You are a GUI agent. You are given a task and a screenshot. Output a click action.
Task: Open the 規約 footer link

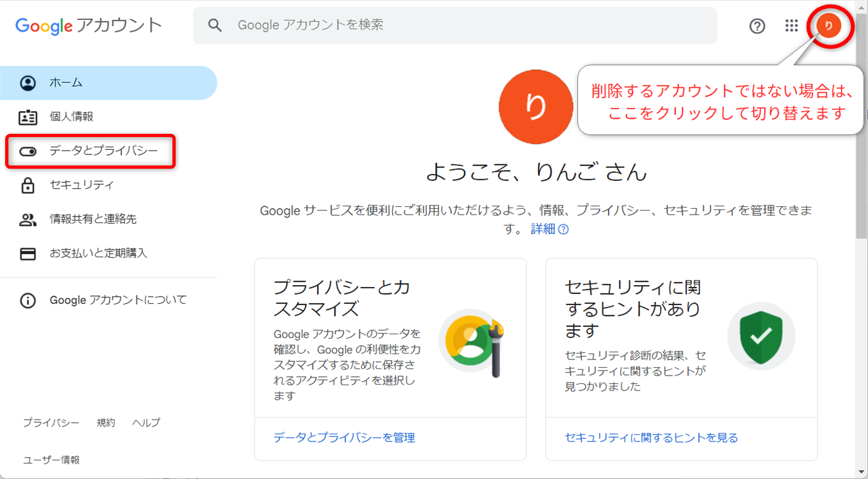click(106, 423)
